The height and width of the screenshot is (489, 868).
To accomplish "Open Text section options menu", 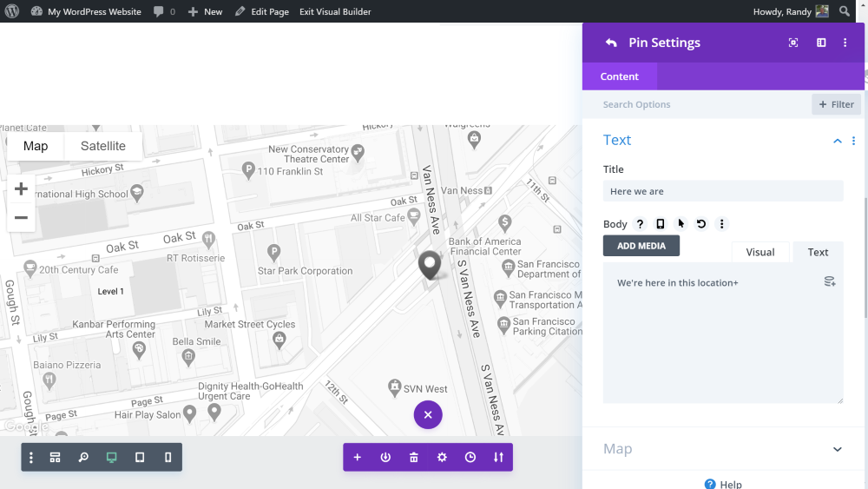I will pos(853,141).
